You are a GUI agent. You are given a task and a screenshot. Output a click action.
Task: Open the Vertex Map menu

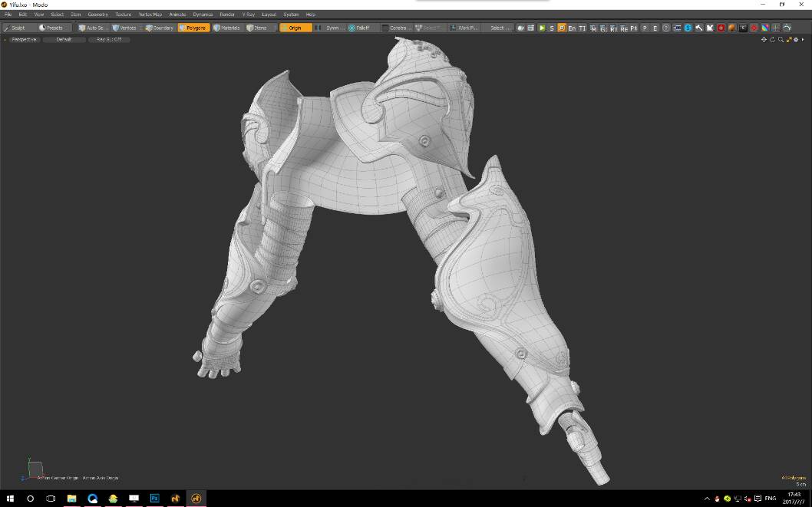tap(150, 15)
